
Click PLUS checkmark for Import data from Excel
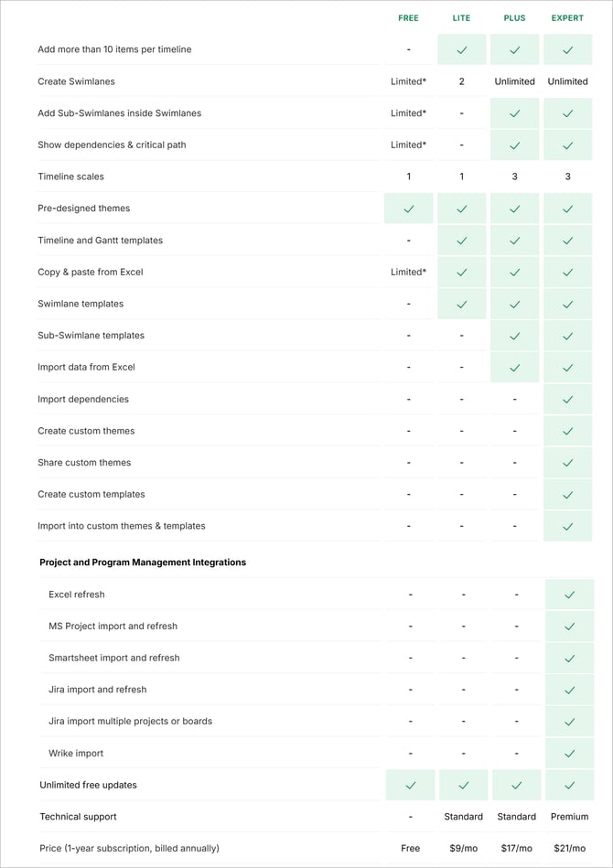514,368
